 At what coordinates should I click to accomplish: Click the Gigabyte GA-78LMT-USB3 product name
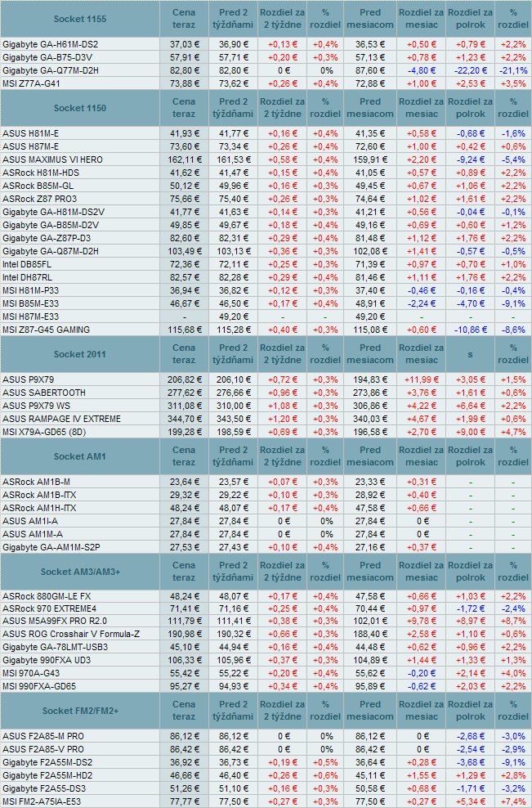point(55,647)
